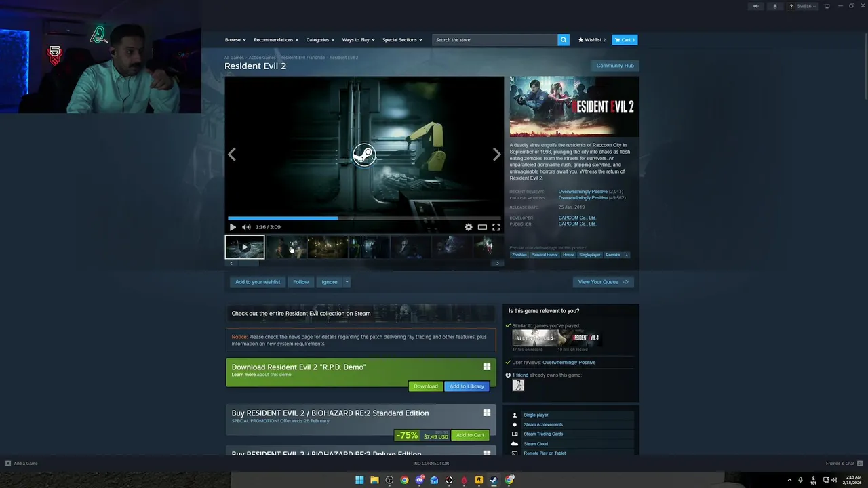The width and height of the screenshot is (868, 488).
Task: Toggle theater mode in video player
Action: pos(482,227)
